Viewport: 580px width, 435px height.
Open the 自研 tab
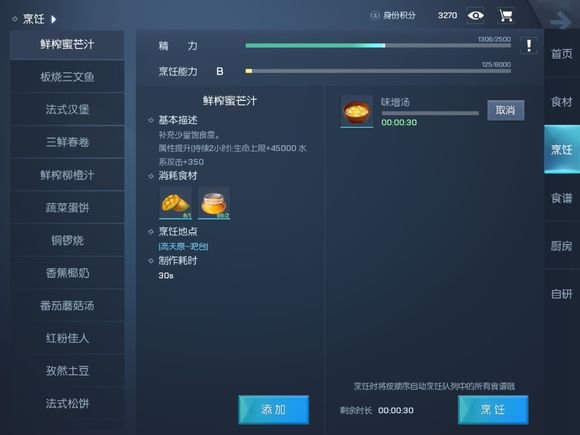(562, 294)
